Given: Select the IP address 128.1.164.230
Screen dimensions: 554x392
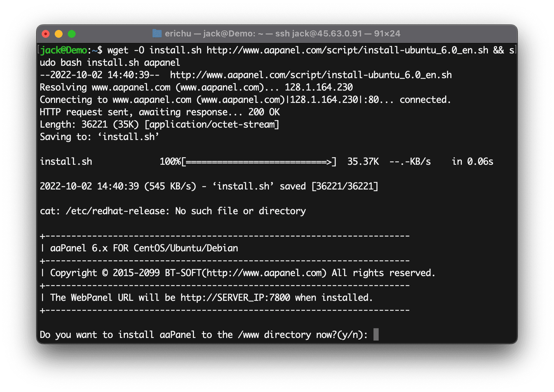Looking at the screenshot, I should click(x=319, y=87).
